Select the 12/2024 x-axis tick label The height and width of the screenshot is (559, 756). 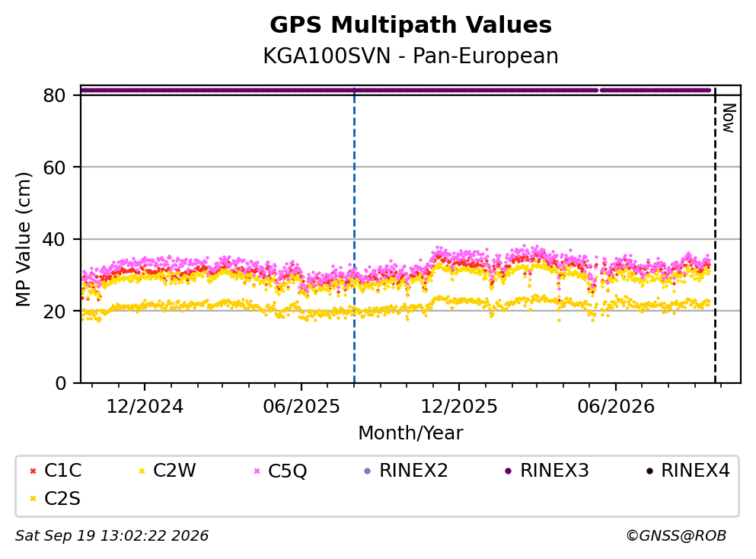tap(145, 407)
